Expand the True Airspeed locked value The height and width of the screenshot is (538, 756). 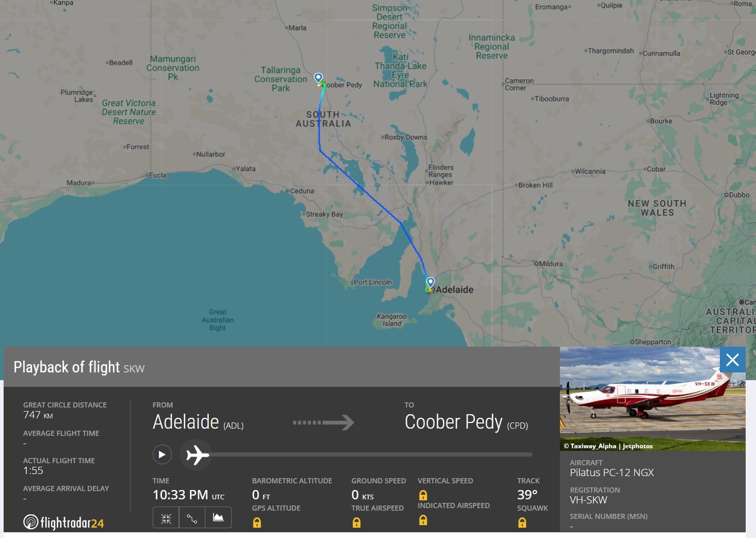tap(356, 523)
